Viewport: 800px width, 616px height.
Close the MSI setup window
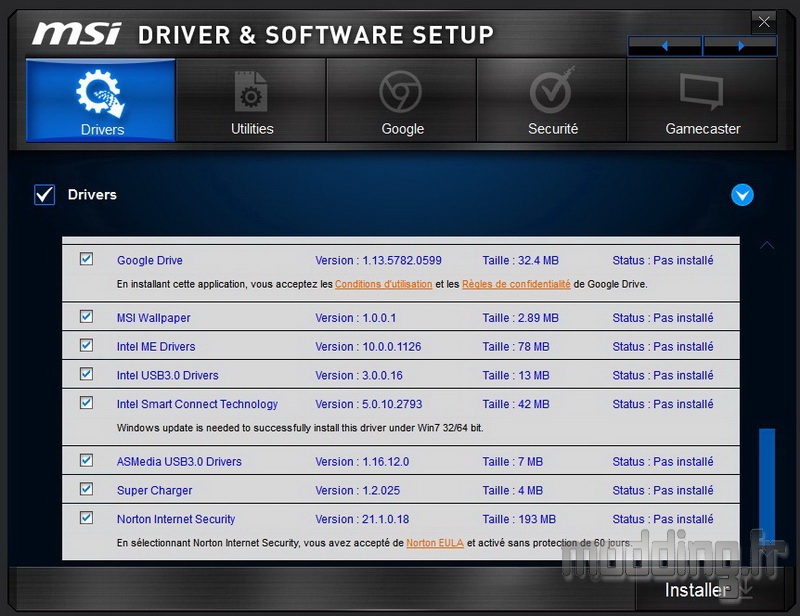(x=764, y=22)
